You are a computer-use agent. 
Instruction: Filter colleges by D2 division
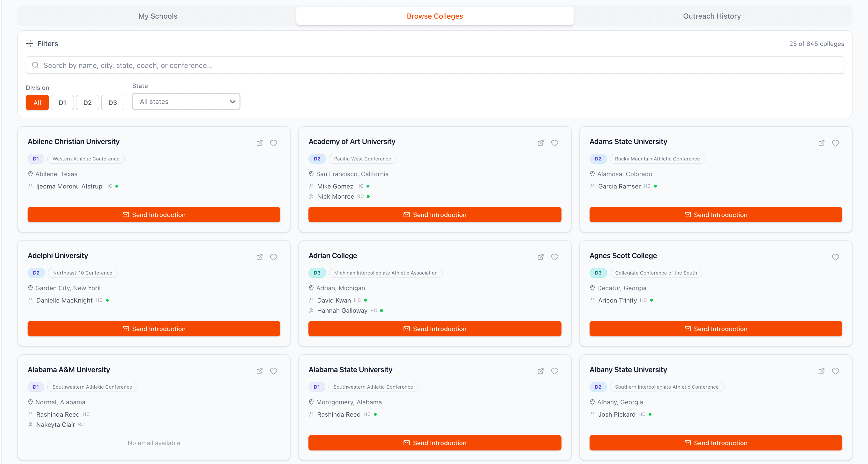point(87,103)
